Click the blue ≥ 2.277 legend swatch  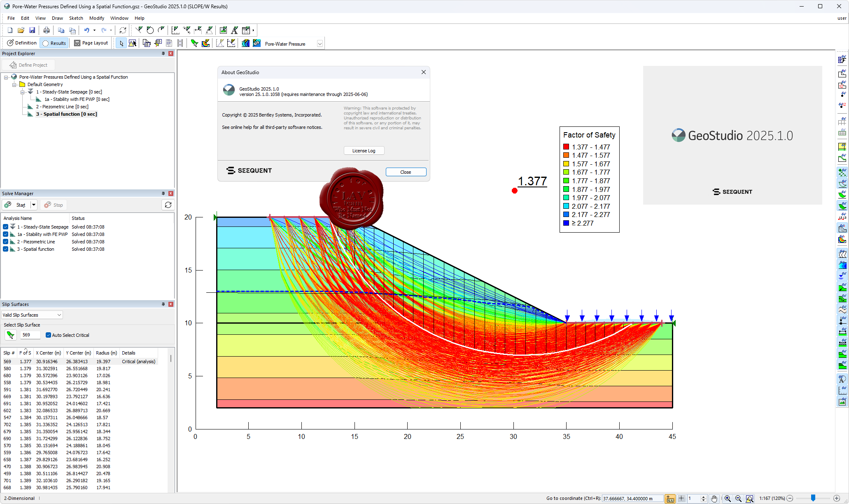coord(566,223)
